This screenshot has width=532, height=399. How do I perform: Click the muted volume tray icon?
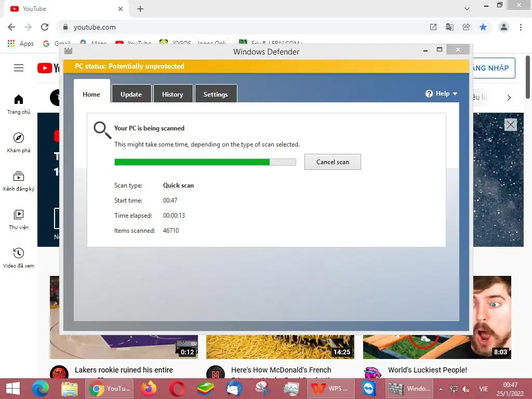(x=466, y=389)
